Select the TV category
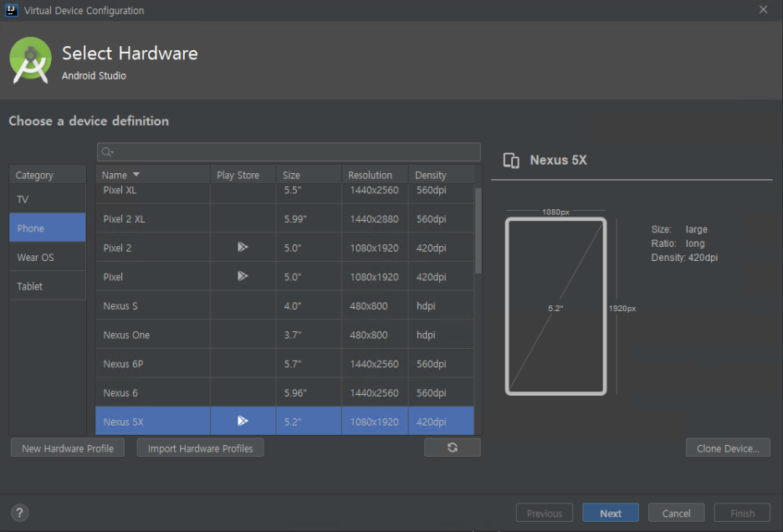 [x=48, y=199]
